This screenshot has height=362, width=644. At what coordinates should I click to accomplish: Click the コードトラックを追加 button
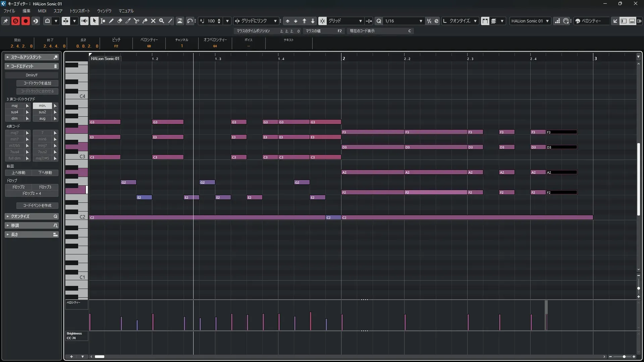tap(37, 83)
